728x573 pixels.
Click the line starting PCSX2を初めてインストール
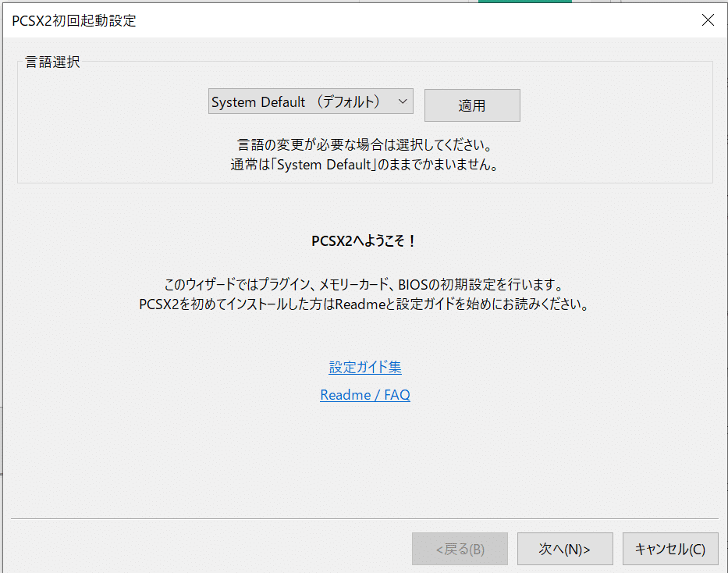[x=364, y=304]
